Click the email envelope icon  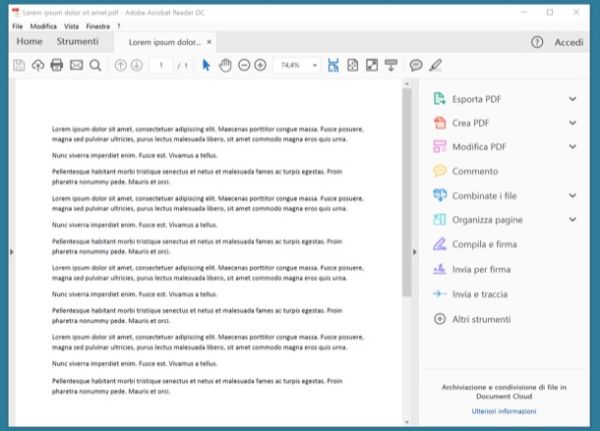[x=76, y=65]
